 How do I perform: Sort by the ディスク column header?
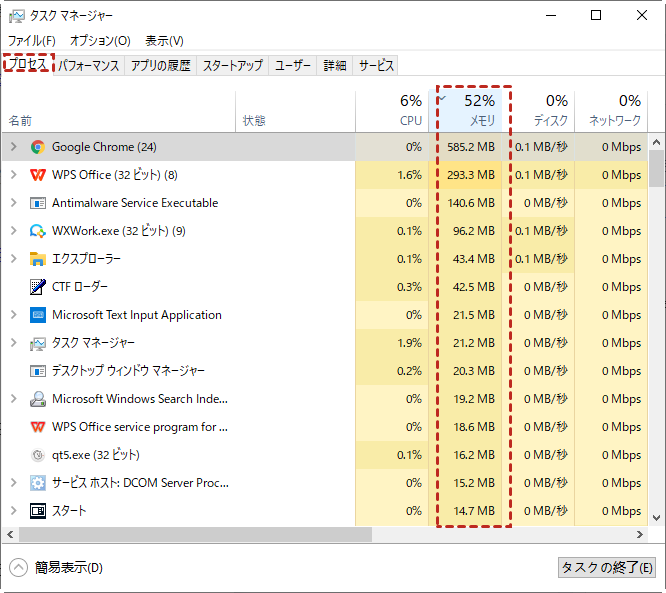click(538, 111)
